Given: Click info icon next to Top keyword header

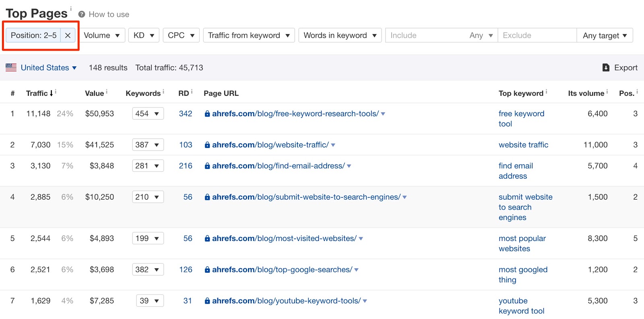Looking at the screenshot, I should point(546,91).
